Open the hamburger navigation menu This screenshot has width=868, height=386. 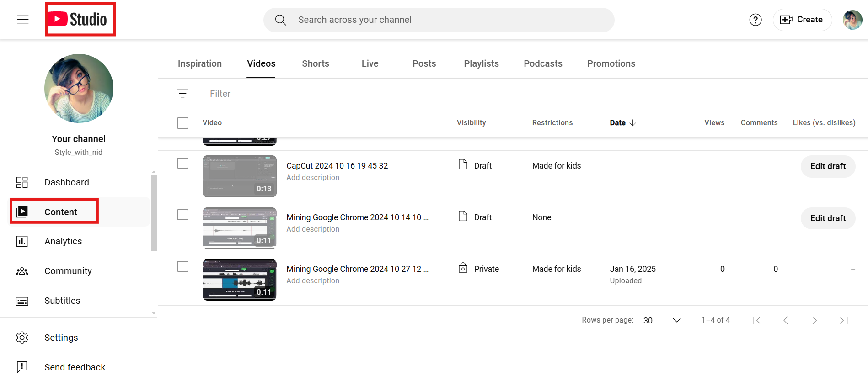pos(23,20)
